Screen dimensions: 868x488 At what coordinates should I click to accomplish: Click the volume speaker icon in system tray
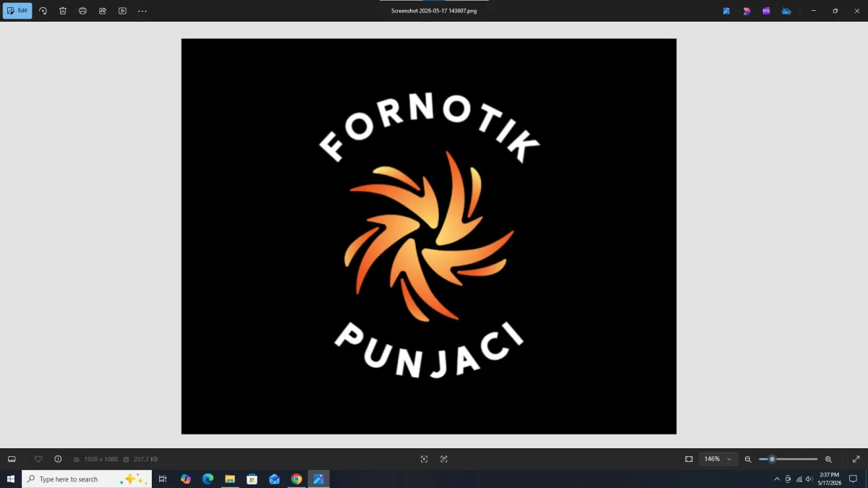coord(809,479)
